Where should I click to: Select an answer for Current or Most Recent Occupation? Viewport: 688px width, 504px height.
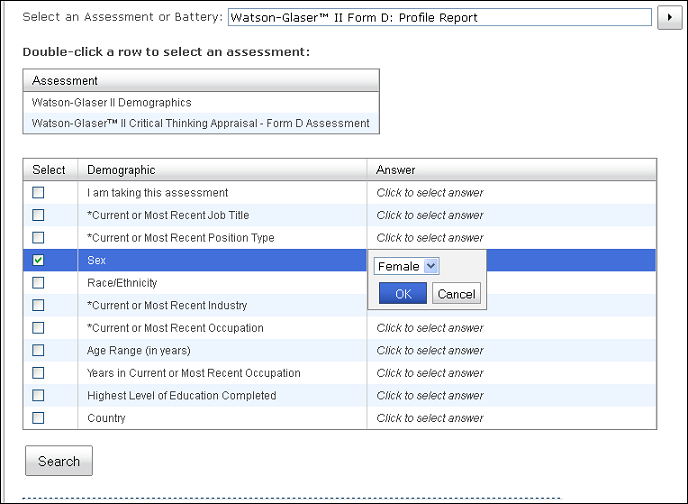(x=430, y=328)
